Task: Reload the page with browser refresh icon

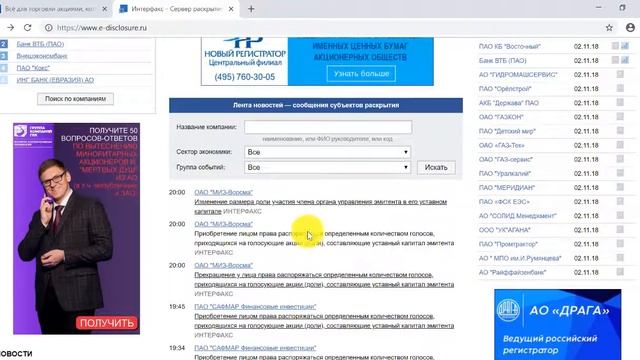Action: [x=27, y=27]
